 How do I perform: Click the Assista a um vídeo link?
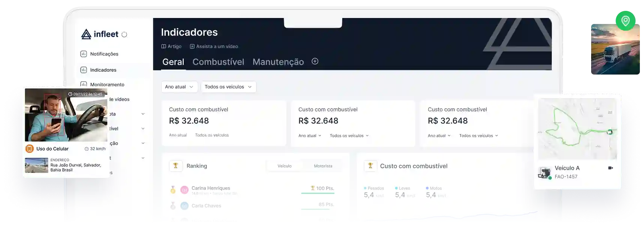tap(214, 46)
